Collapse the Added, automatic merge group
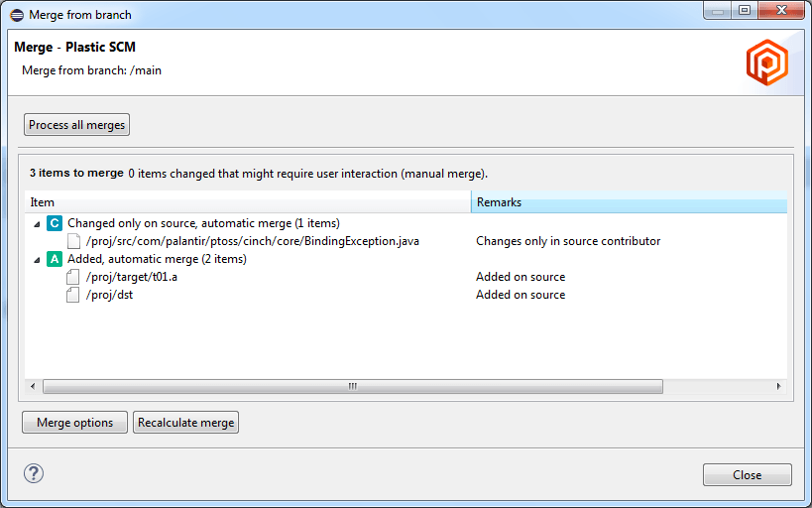Viewport: 812px width, 508px height. 37,260
